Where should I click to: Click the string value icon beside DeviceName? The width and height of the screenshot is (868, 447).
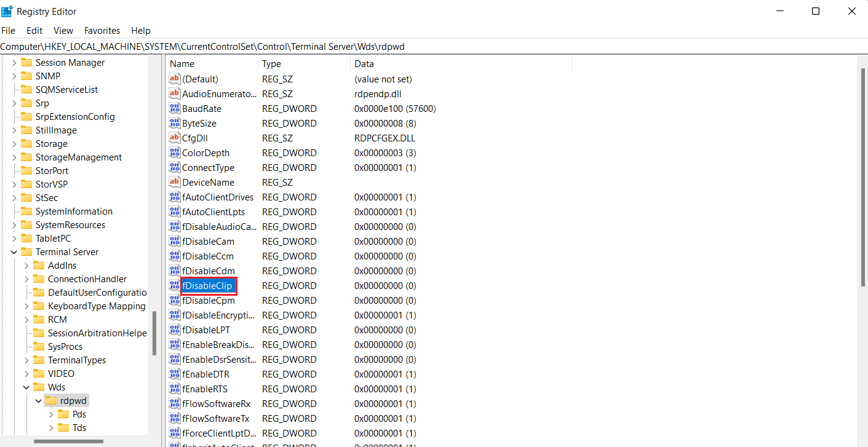174,183
